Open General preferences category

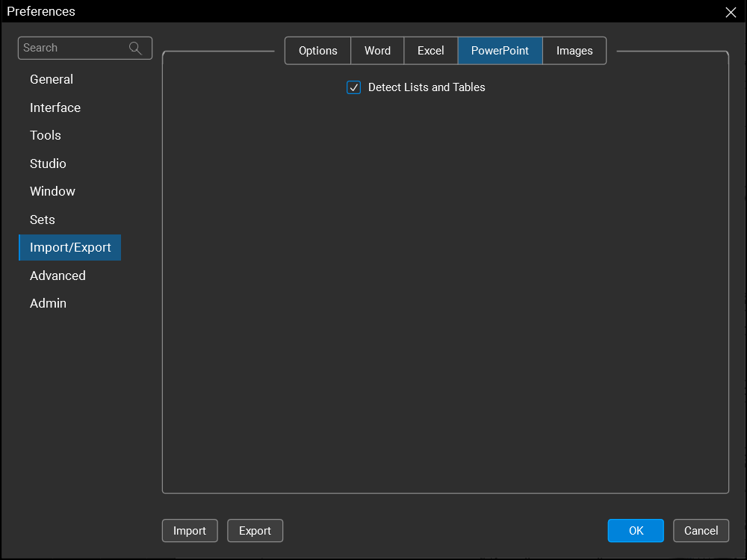coord(52,79)
